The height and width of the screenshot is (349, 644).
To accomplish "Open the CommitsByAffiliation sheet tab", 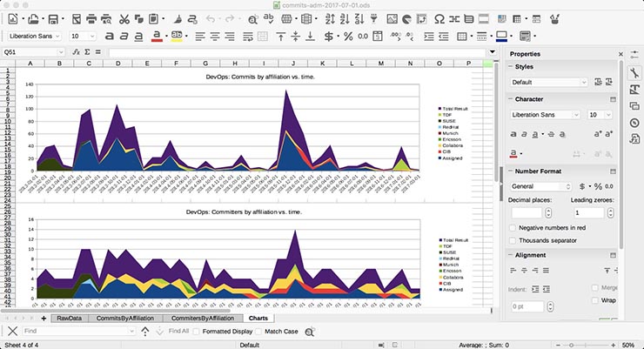I will tap(125, 319).
